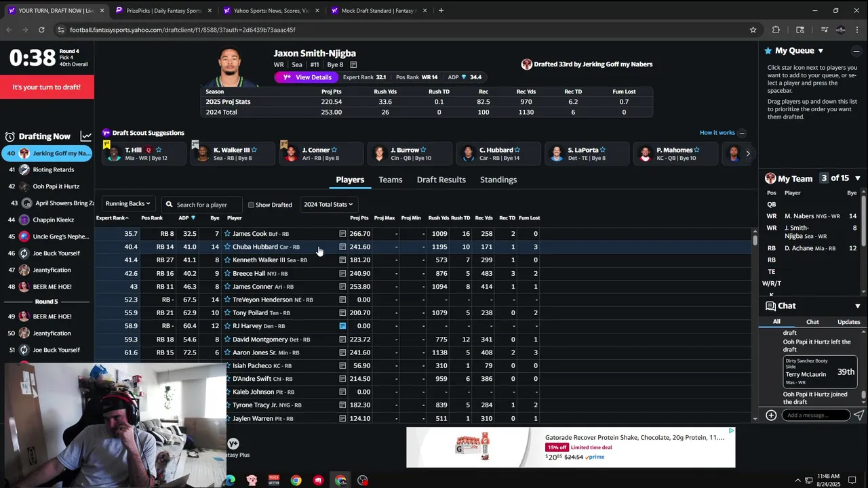
Task: Open Chrome from the Windows taskbar
Action: [x=296, y=481]
